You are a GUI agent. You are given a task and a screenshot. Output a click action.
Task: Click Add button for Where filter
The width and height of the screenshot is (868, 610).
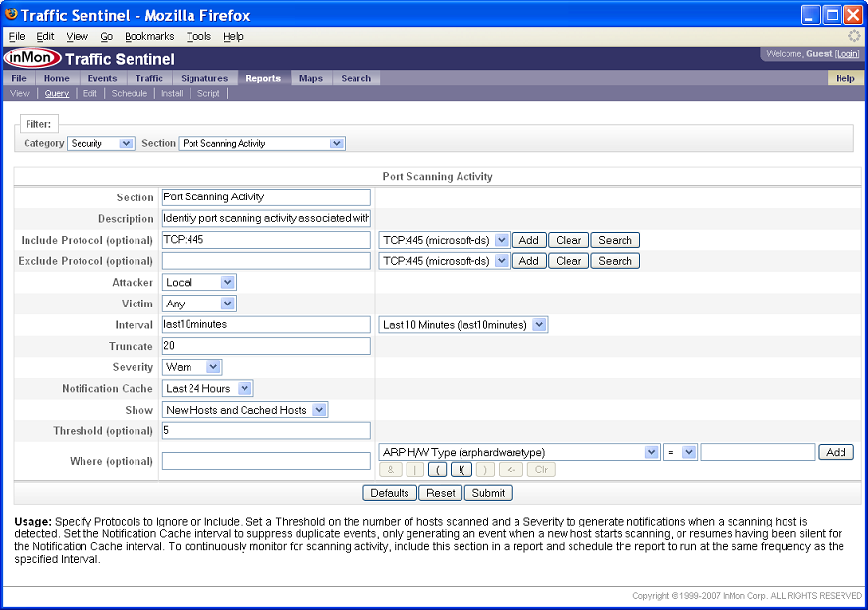pyautogui.click(x=836, y=452)
